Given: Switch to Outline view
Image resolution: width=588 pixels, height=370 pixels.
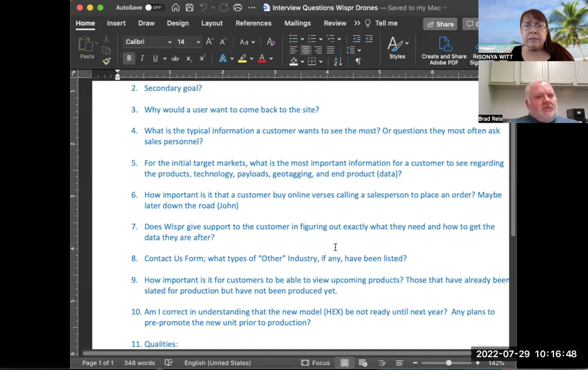Looking at the screenshot, I should click(x=381, y=363).
